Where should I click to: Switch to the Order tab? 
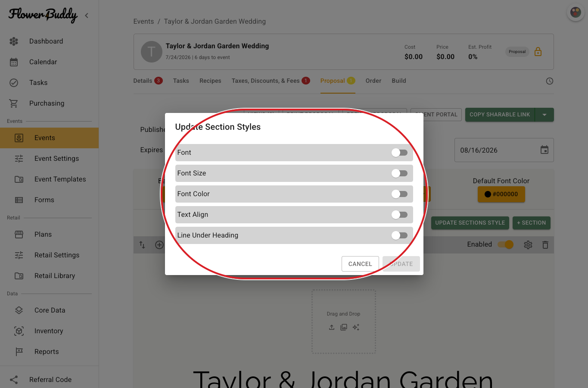[x=373, y=81]
